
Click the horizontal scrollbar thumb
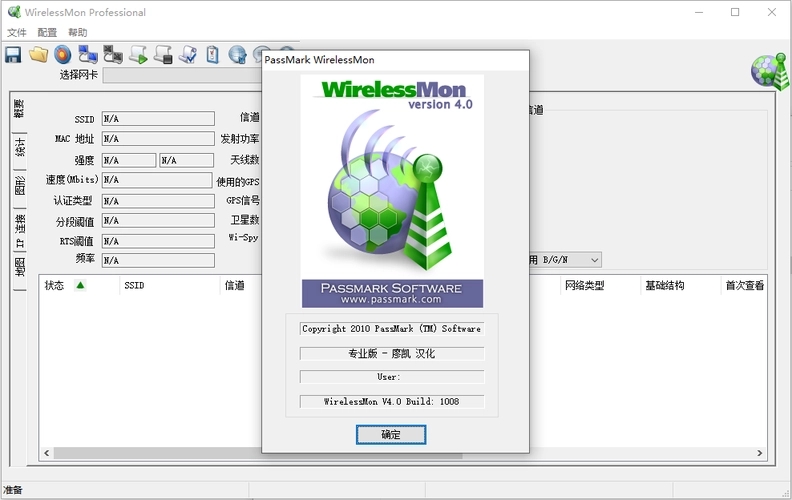[x=258, y=453]
